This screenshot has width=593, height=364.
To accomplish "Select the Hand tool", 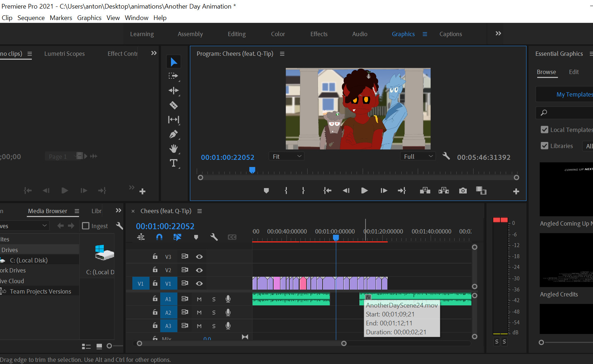I will coord(173,149).
